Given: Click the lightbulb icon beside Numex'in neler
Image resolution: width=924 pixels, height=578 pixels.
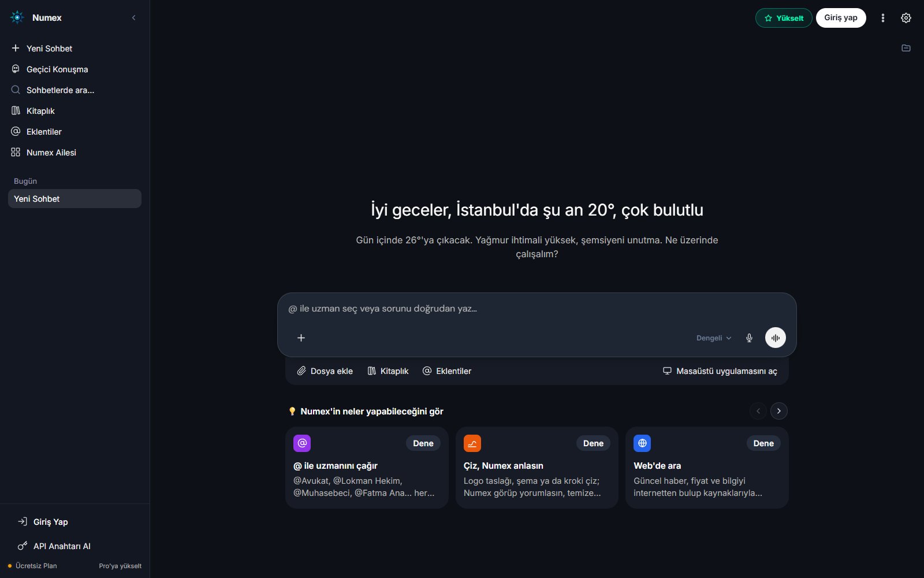Looking at the screenshot, I should click(292, 412).
